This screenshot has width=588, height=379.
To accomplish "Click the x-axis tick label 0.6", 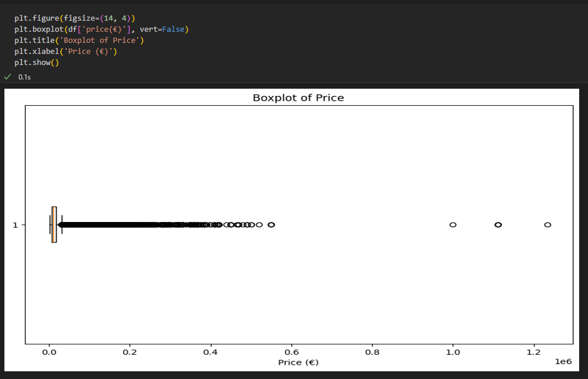I will [x=291, y=352].
